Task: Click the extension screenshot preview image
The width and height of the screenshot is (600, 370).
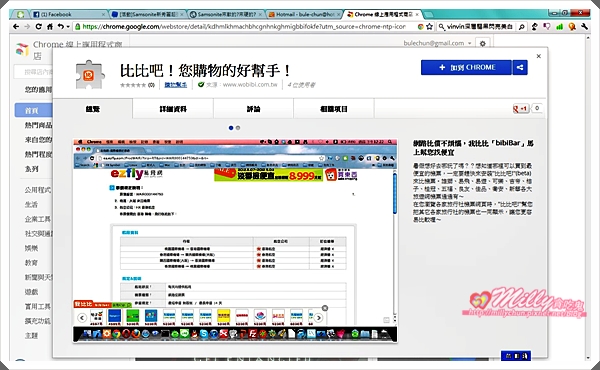Action: click(235, 241)
